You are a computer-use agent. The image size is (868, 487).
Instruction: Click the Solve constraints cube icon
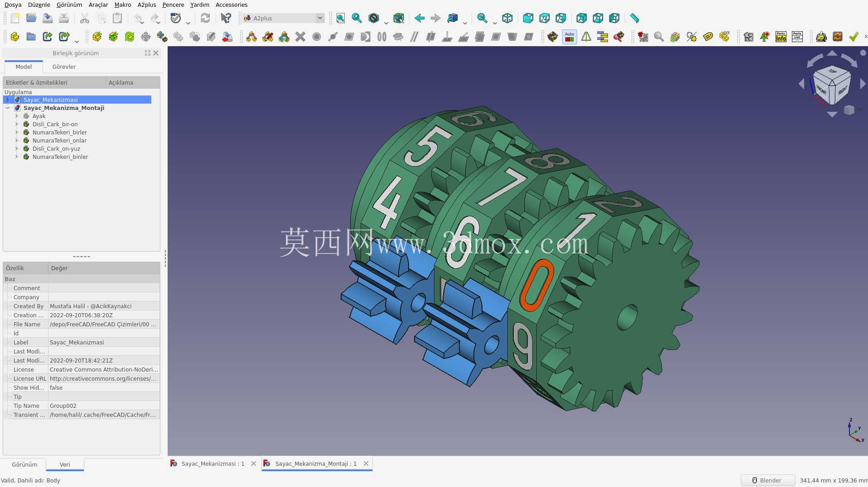coord(553,37)
